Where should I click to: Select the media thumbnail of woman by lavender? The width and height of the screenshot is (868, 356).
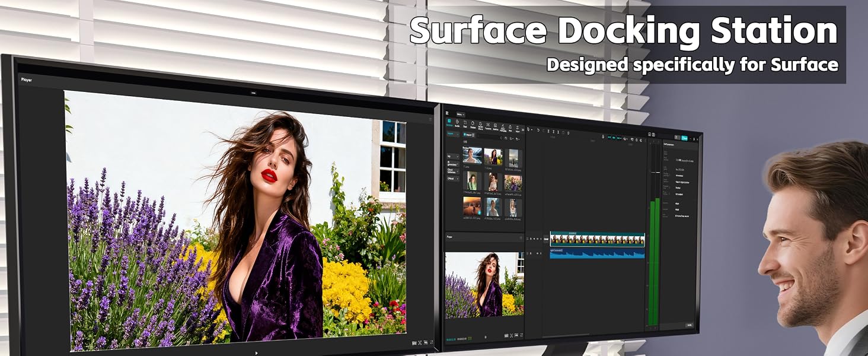[493, 157]
